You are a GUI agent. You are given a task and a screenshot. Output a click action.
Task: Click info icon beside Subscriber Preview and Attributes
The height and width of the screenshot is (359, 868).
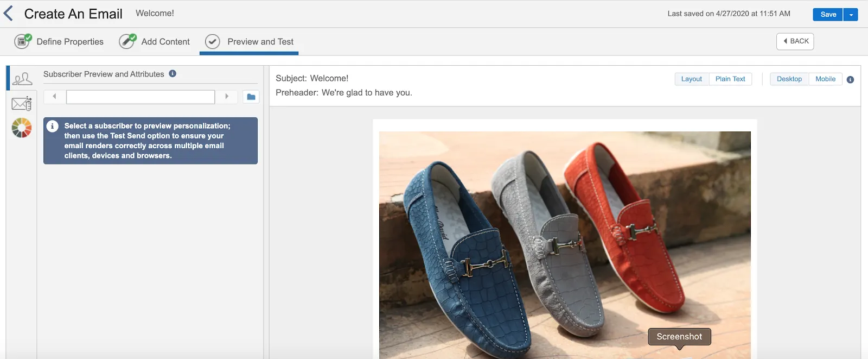tap(173, 74)
